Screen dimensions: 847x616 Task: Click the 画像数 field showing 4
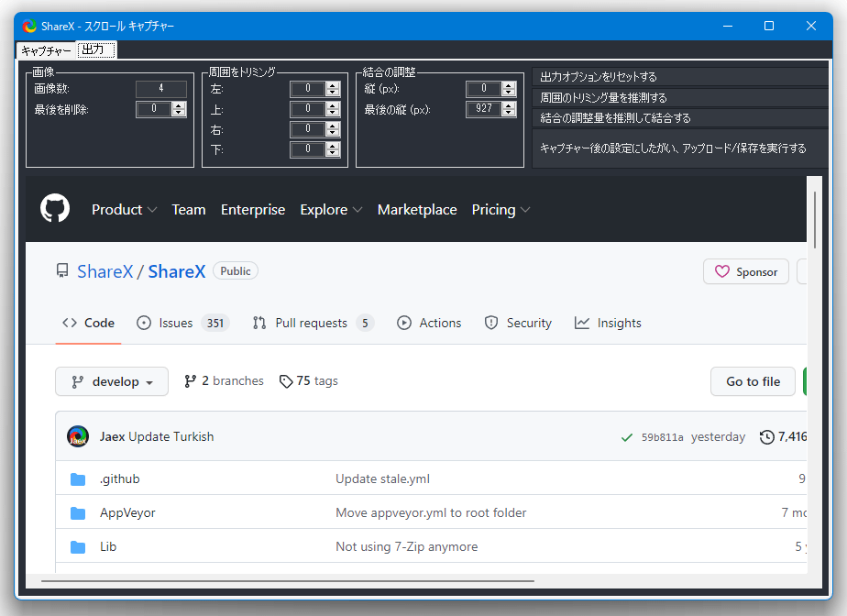pyautogui.click(x=161, y=89)
